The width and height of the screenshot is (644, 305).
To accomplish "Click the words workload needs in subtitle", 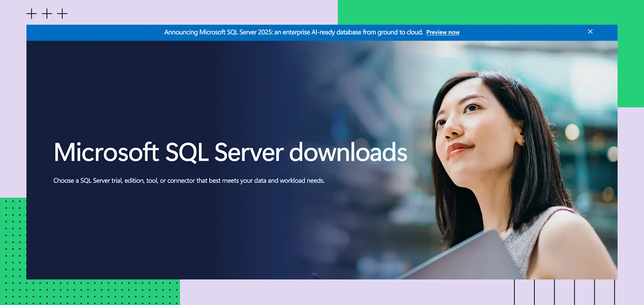I will click(x=302, y=181).
